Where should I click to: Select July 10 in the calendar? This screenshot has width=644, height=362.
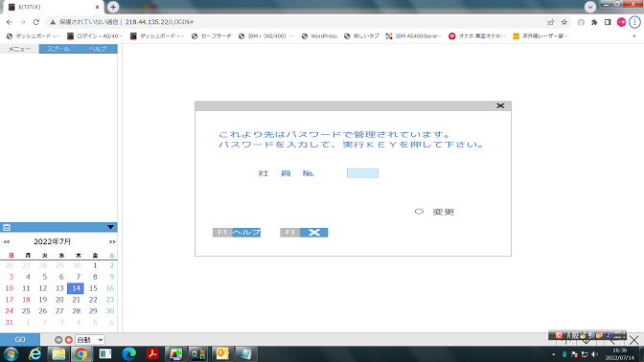tap(9, 288)
